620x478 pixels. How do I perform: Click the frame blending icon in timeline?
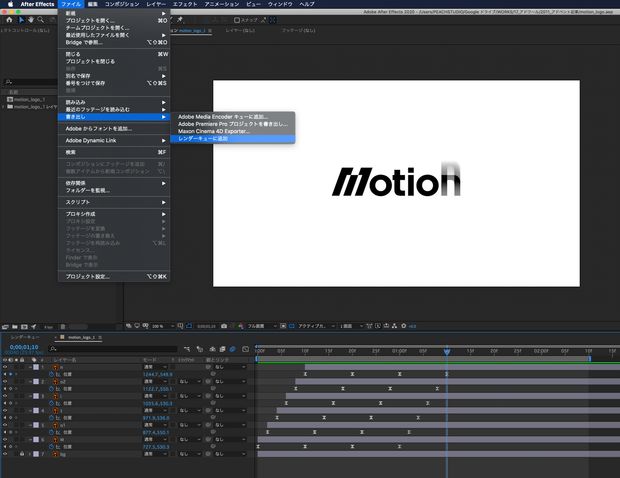point(222,349)
